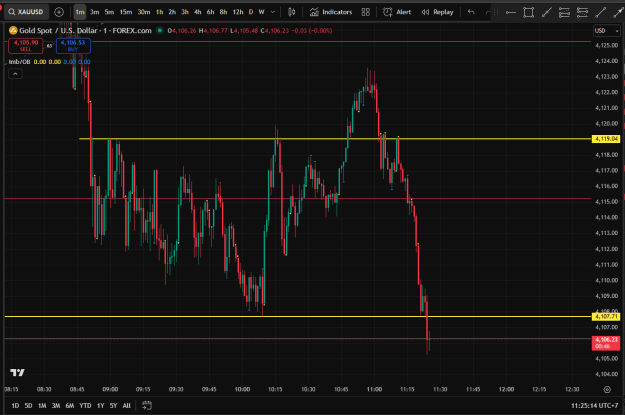Click the 4,107.71 yellow line price label

(x=606, y=317)
